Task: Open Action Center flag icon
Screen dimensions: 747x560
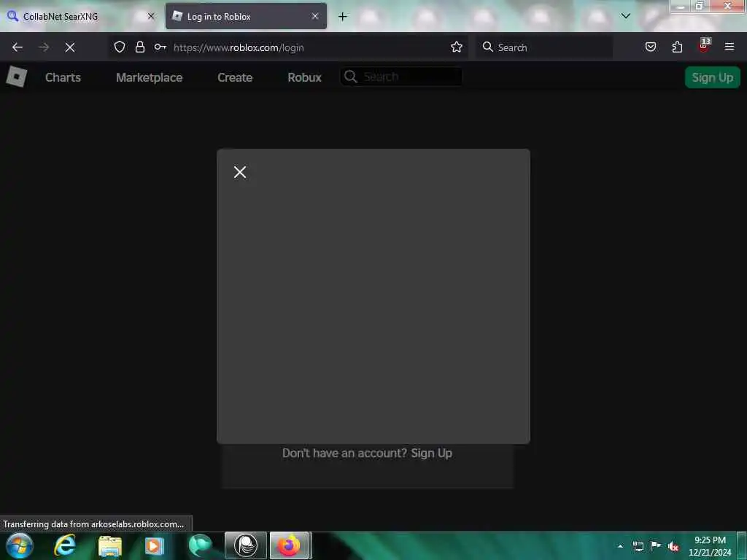Action: tap(656, 545)
